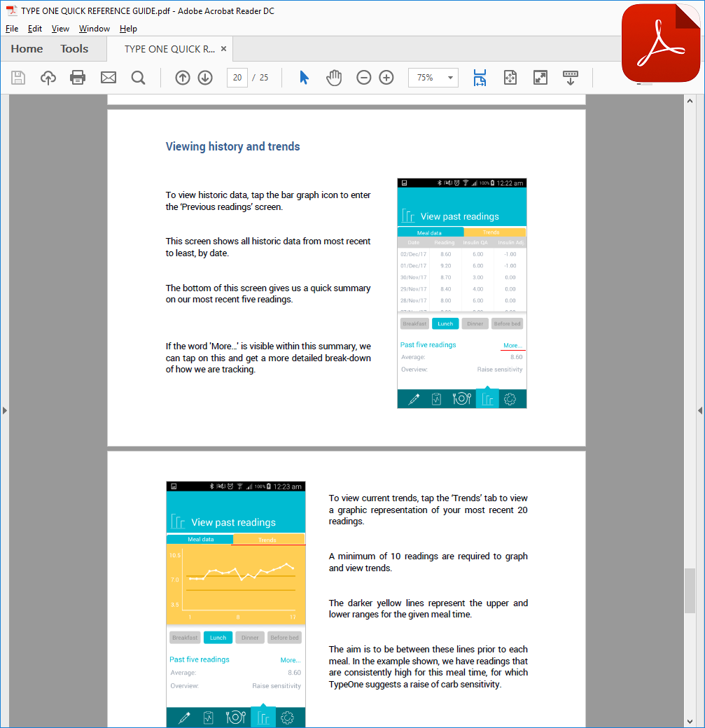Go to next page arrow

pos(205,78)
